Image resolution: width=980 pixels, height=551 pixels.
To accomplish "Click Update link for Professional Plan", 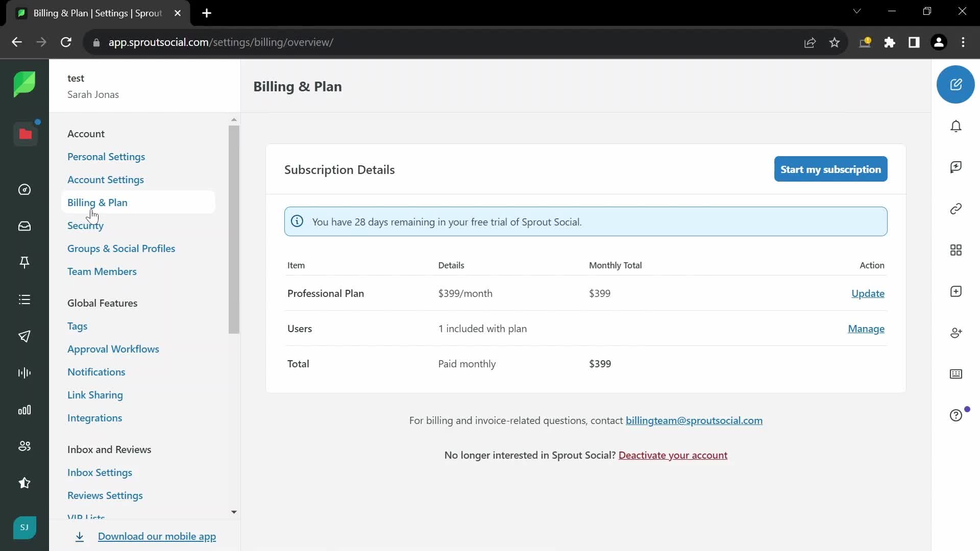I will point(868,293).
